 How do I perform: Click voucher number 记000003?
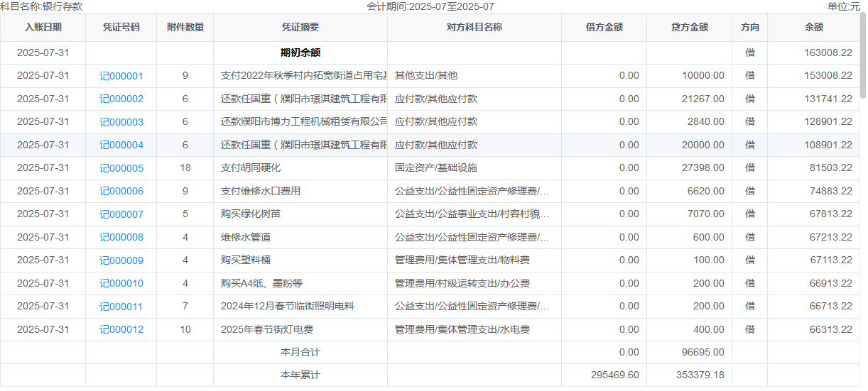coord(121,122)
